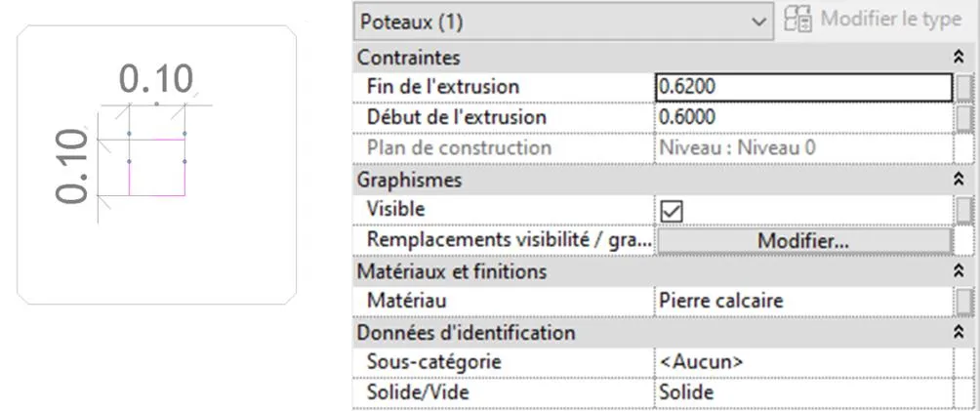
Task: Toggle the Visible checkbox
Action: (672, 210)
